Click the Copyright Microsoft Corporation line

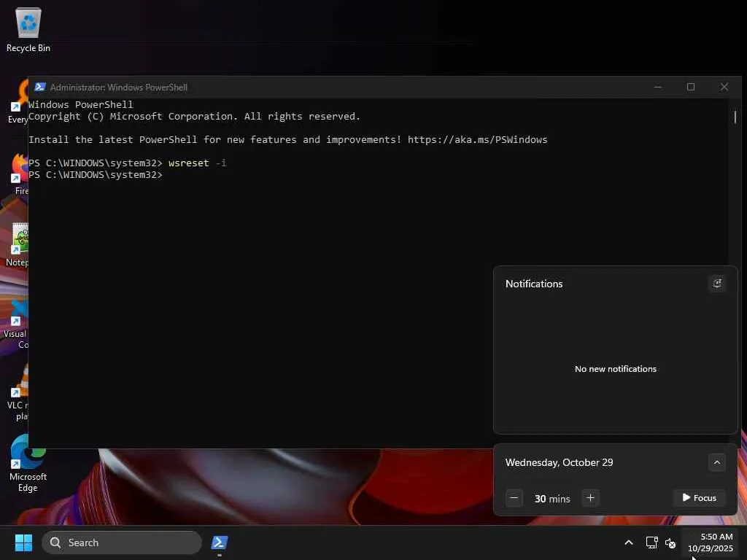[x=194, y=117]
